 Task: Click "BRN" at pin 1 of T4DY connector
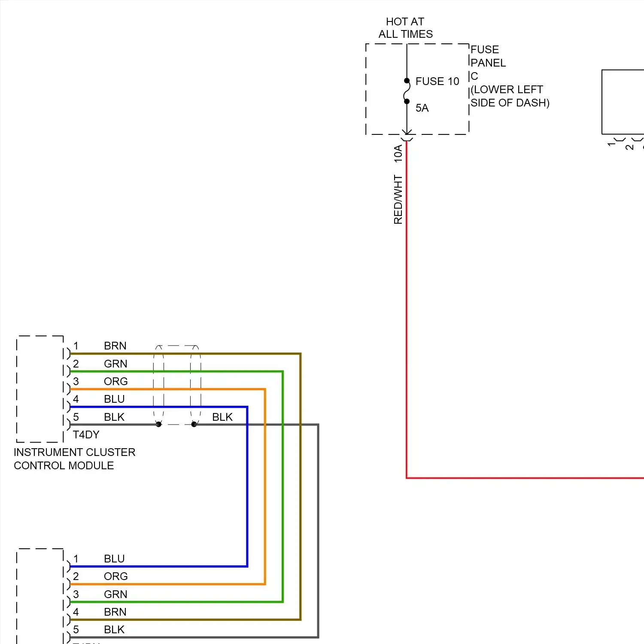(x=115, y=346)
